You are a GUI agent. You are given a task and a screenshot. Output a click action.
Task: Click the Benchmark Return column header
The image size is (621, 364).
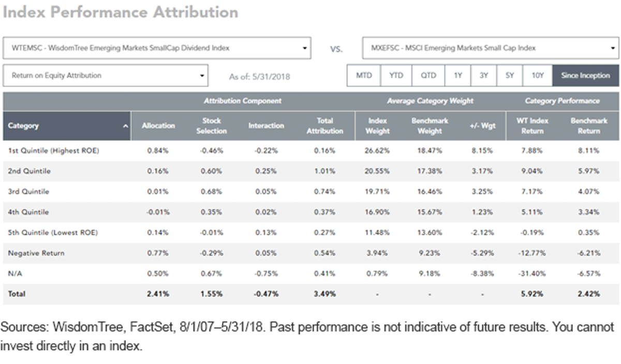click(588, 126)
